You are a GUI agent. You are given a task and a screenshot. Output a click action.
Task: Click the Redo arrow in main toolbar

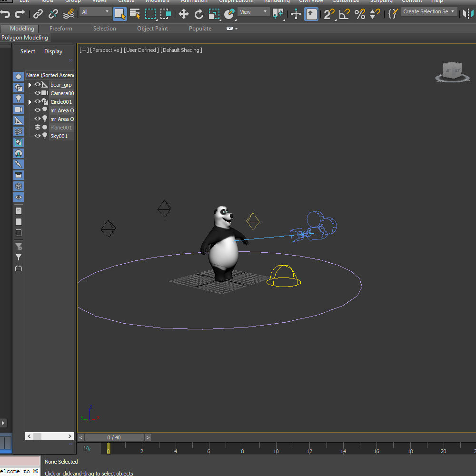point(20,14)
